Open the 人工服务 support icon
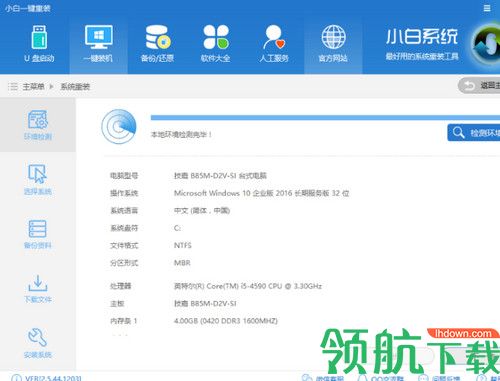Image resolution: width=500 pixels, height=381 pixels. [274, 37]
